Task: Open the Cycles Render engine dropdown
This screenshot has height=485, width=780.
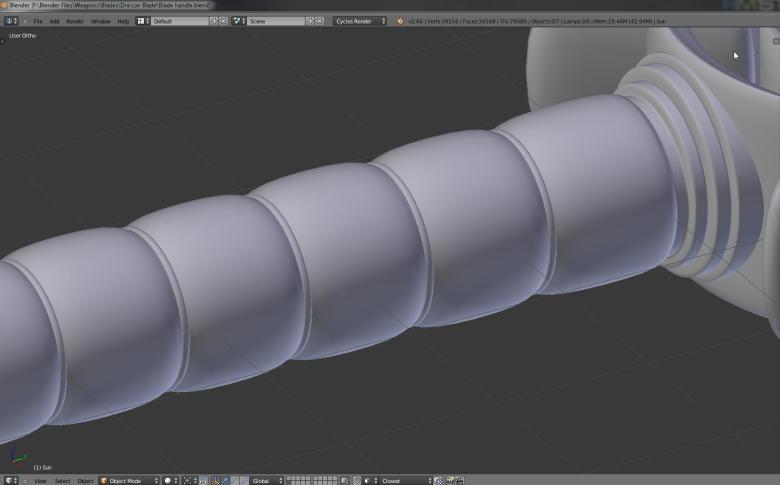Action: coord(360,21)
